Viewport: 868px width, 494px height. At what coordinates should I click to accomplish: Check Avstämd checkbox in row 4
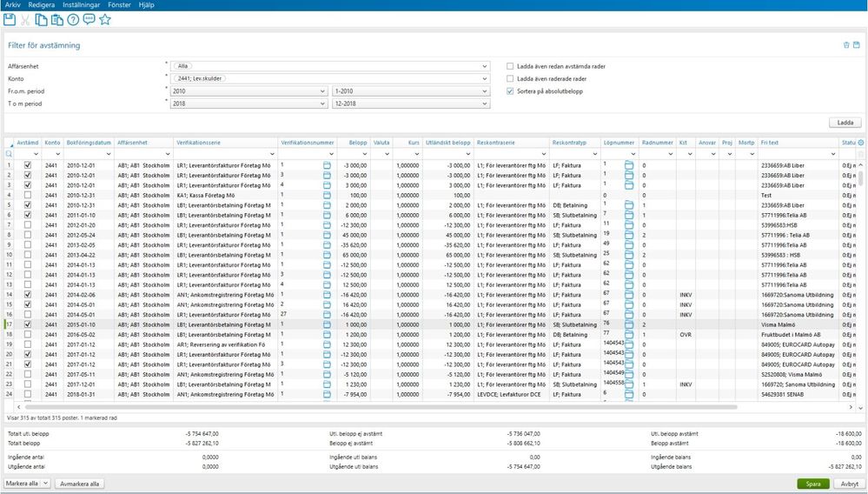tap(28, 195)
